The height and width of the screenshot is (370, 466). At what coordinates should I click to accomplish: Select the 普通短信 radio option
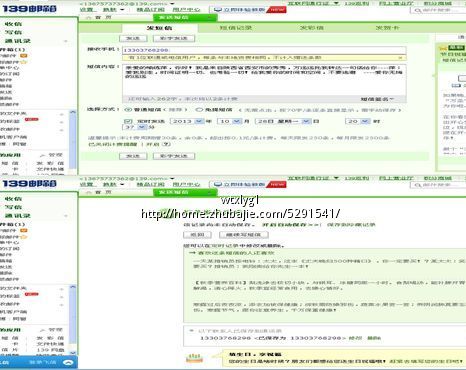coord(127,110)
